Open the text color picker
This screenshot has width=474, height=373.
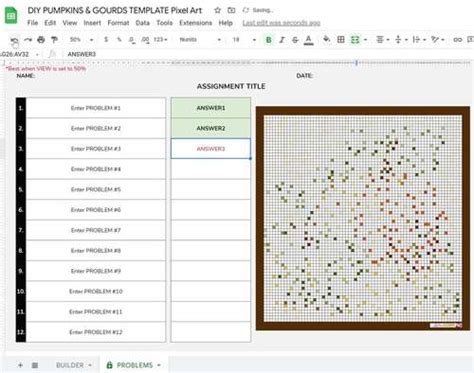tap(309, 40)
